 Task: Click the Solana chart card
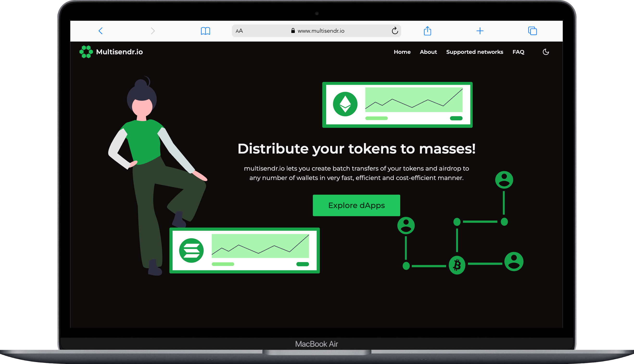click(x=244, y=250)
